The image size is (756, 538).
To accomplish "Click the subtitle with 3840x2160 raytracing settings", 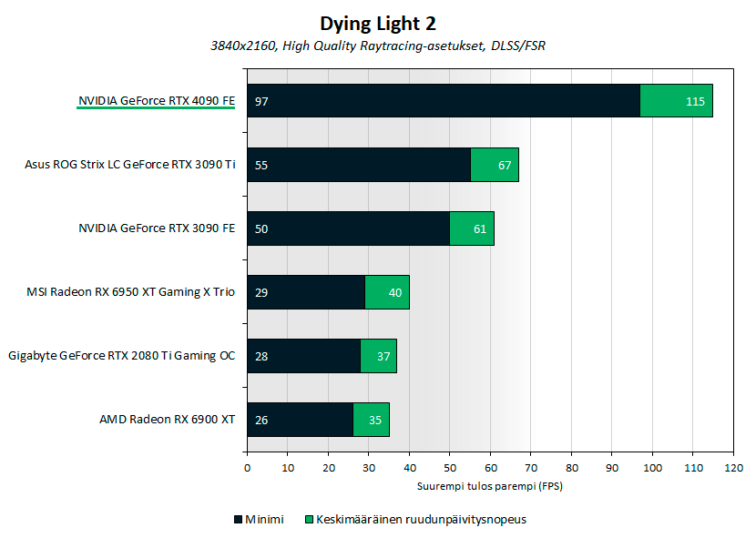I will [x=377, y=46].
